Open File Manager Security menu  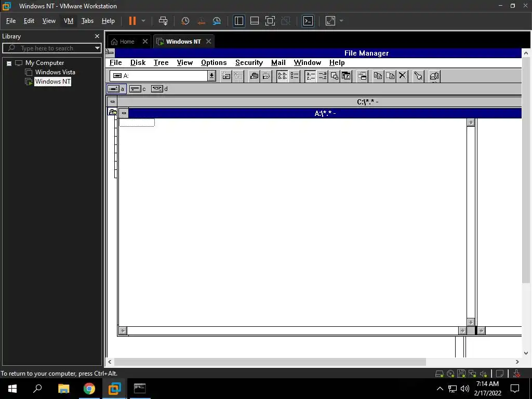[249, 63]
